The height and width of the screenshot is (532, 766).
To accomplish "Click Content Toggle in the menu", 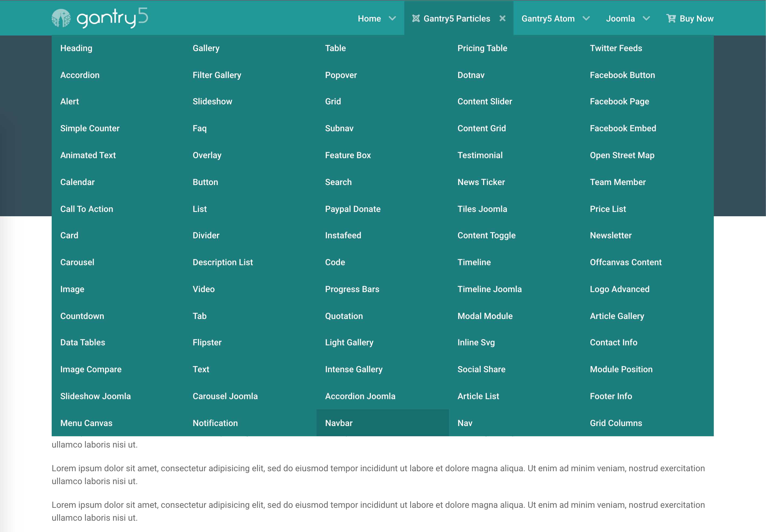I will point(486,235).
